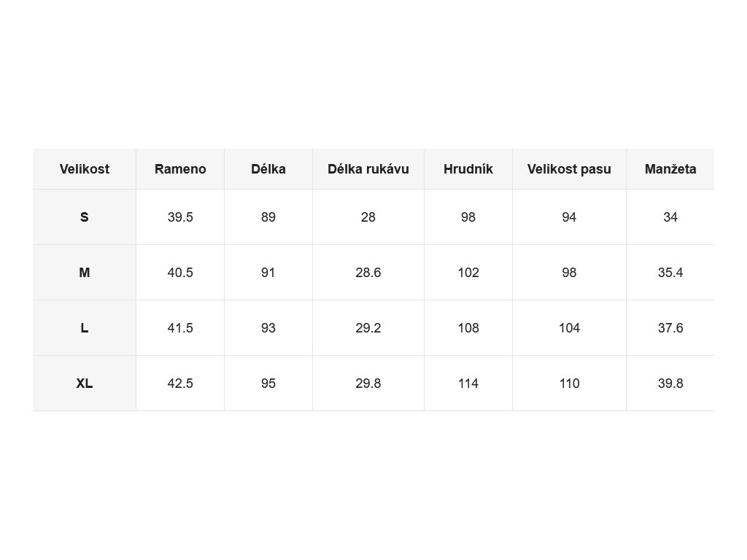The height and width of the screenshot is (560, 747).
Task: Select the 28.6 sleeve length cell
Action: pyautogui.click(x=368, y=273)
